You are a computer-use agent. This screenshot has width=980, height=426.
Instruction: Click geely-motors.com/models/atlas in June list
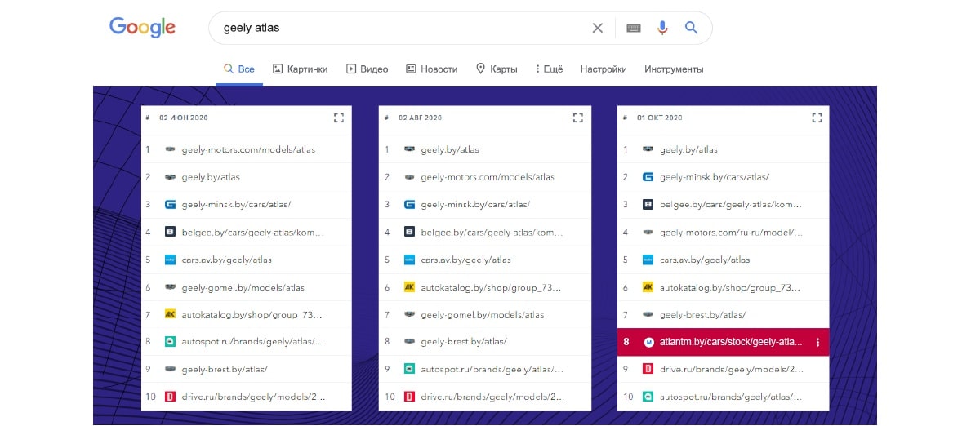[249, 150]
